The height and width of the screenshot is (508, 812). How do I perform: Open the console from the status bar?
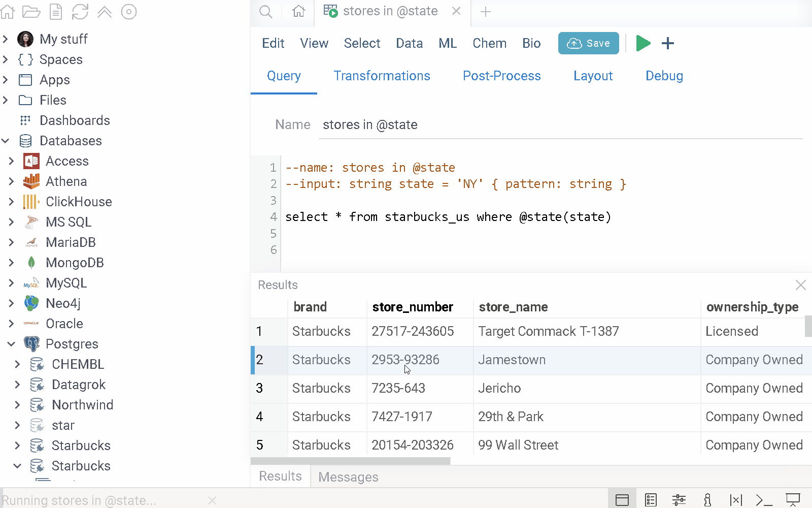click(x=764, y=500)
